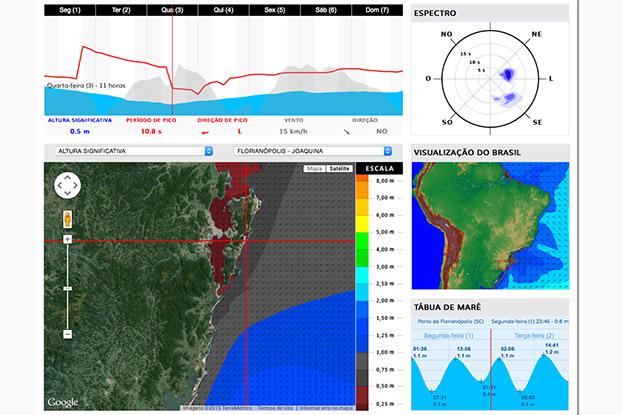Click the Segunda-feira (1) tide day label
Screen dimensions: 622x415
[448, 336]
